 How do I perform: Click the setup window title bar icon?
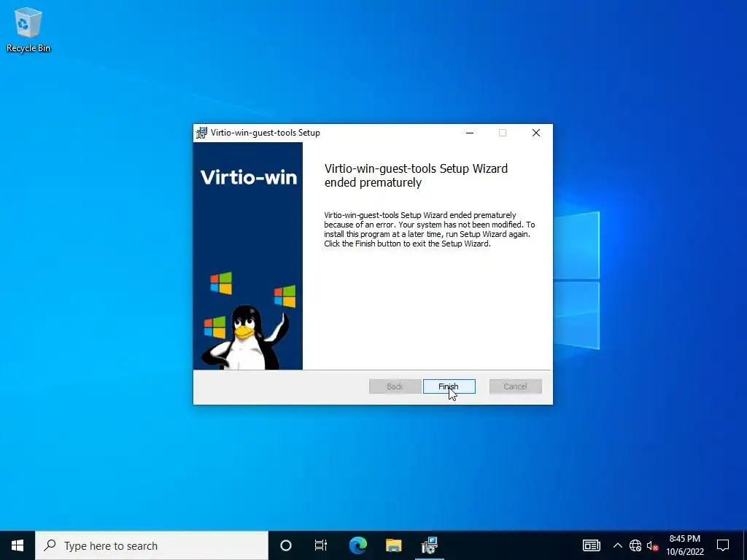(x=202, y=133)
